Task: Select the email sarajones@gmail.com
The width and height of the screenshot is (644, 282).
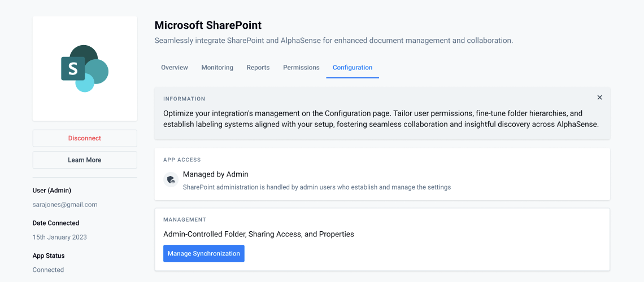Action: click(65, 205)
